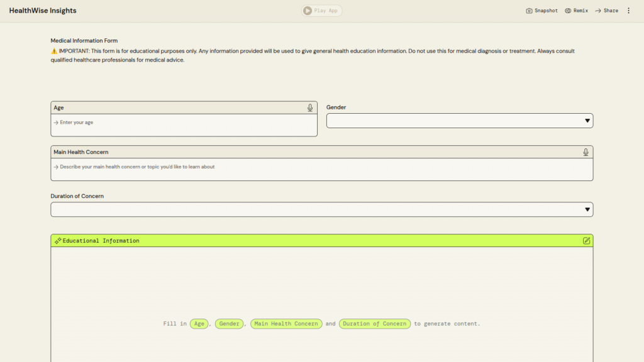Open the Gender dropdown
Viewport: 644px width, 362px height.
[459, 121]
